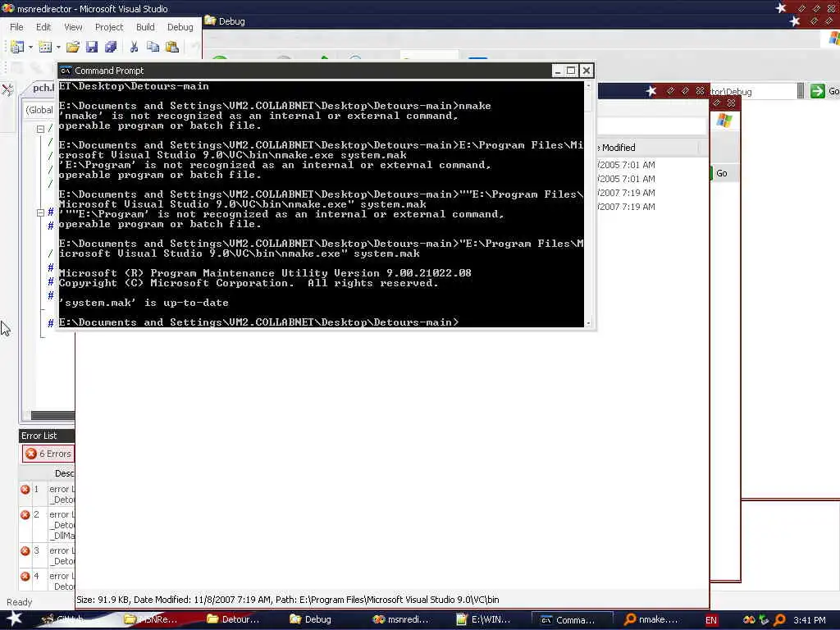The height and width of the screenshot is (630, 840).
Task: Click the Description column header in Error List
Action: click(x=64, y=473)
